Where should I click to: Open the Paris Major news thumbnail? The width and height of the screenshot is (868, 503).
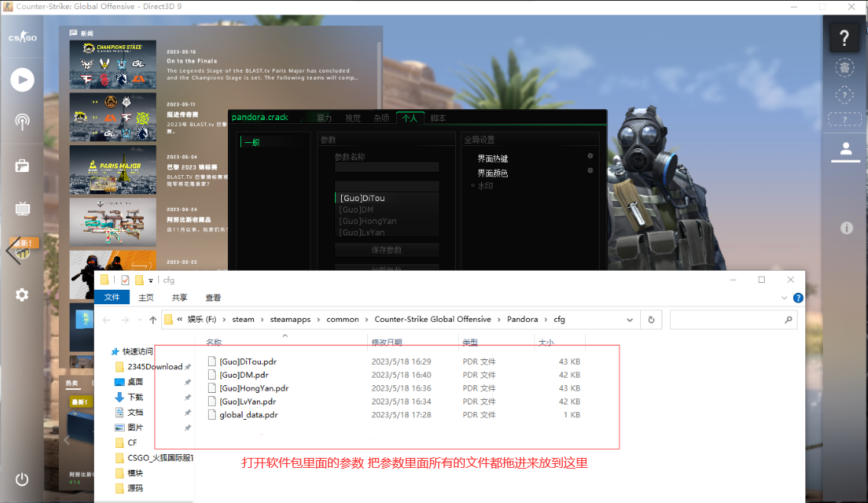[113, 170]
